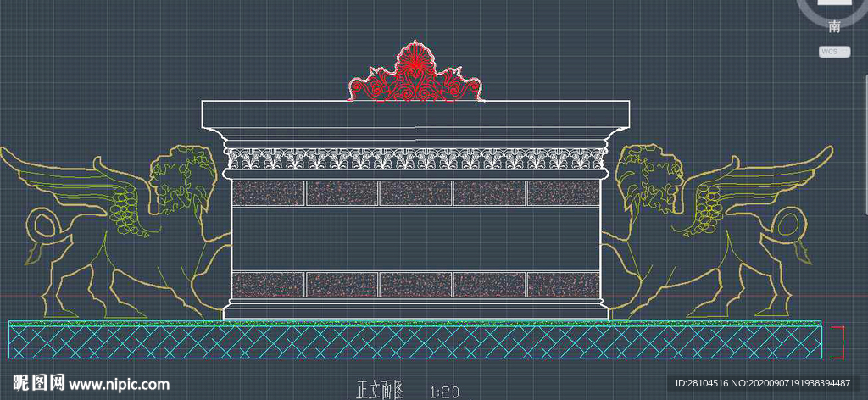Select the scale text 1:20
The width and height of the screenshot is (868, 400).
(444, 392)
